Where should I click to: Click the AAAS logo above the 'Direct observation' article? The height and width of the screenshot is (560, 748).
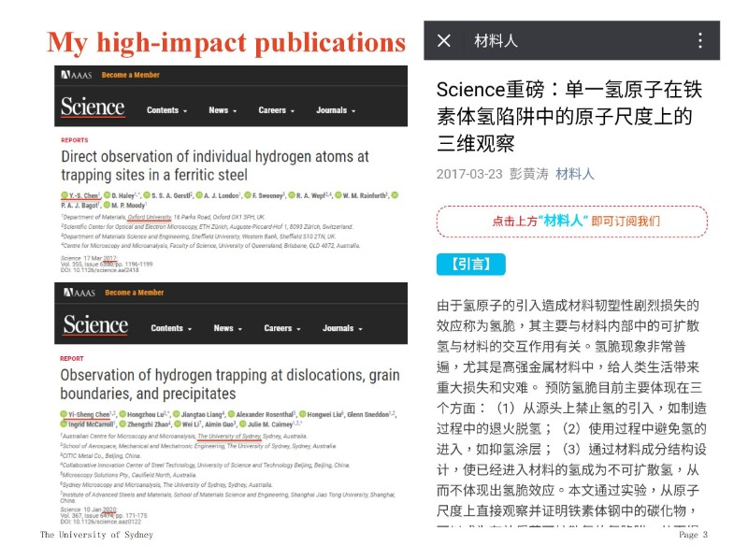[x=77, y=75]
